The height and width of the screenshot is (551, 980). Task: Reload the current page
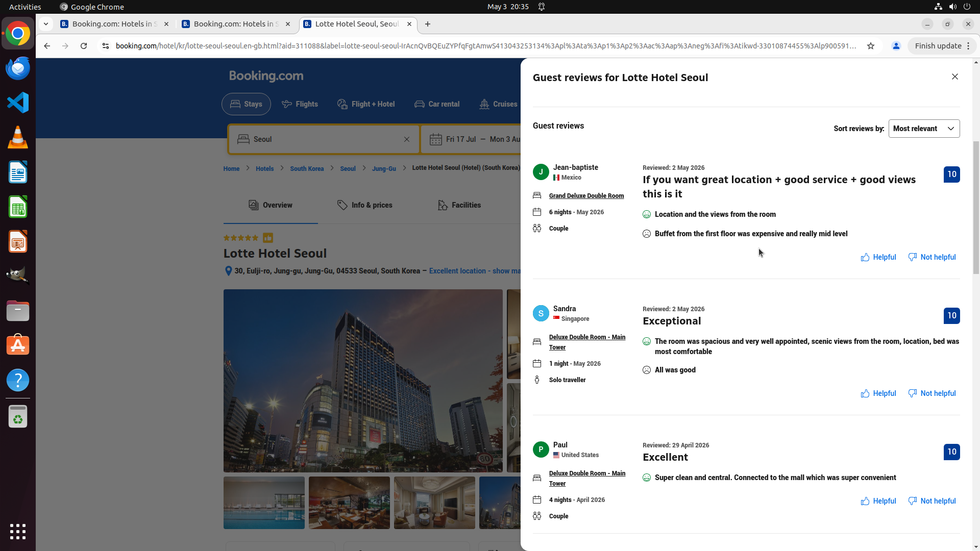[x=84, y=46]
